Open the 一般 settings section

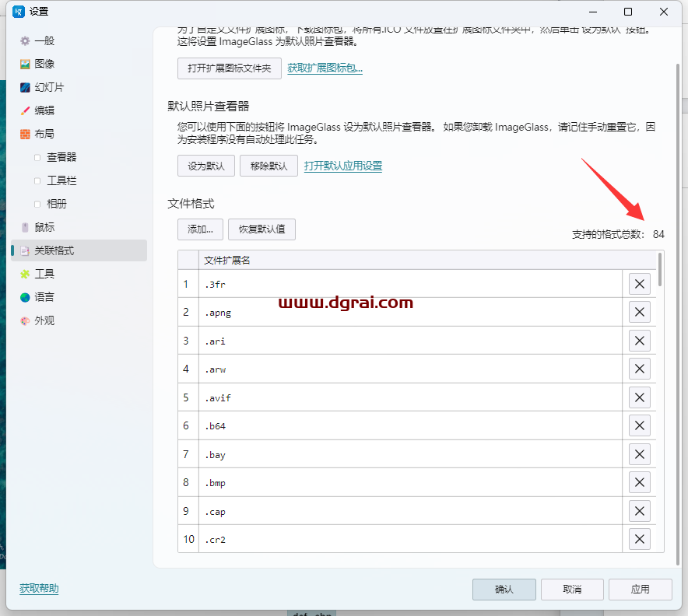[79, 40]
